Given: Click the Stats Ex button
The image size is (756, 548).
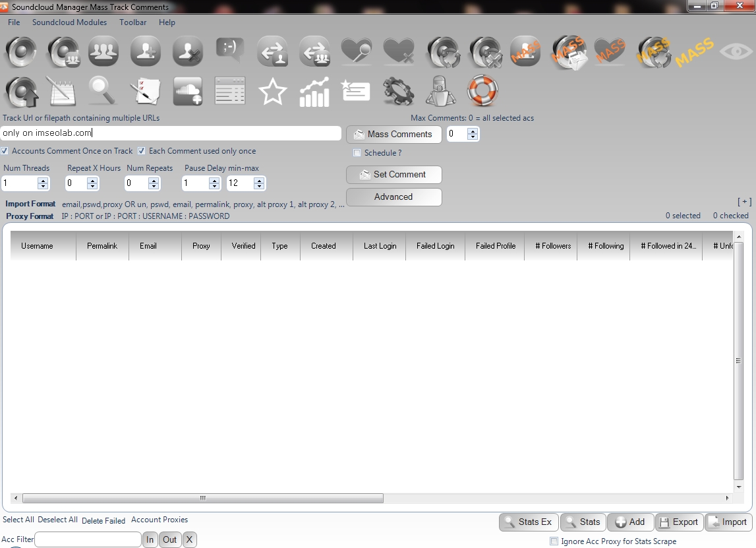Looking at the screenshot, I should pyautogui.click(x=529, y=522).
